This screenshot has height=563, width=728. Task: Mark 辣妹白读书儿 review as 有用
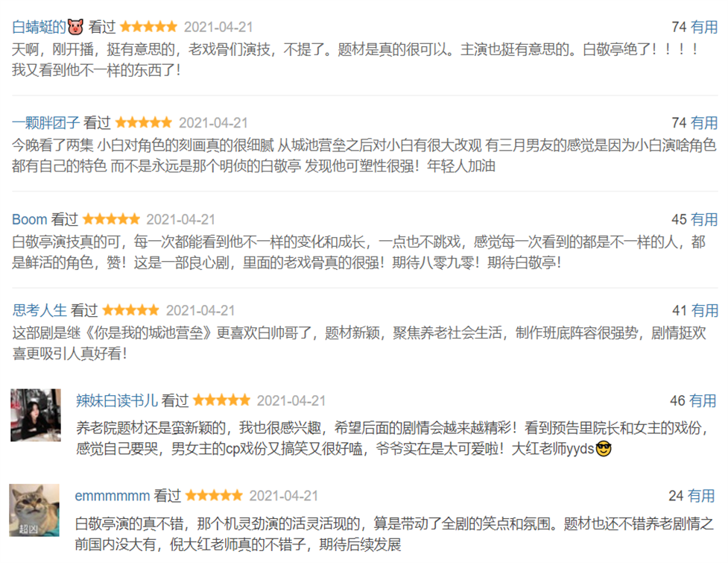[703, 400]
